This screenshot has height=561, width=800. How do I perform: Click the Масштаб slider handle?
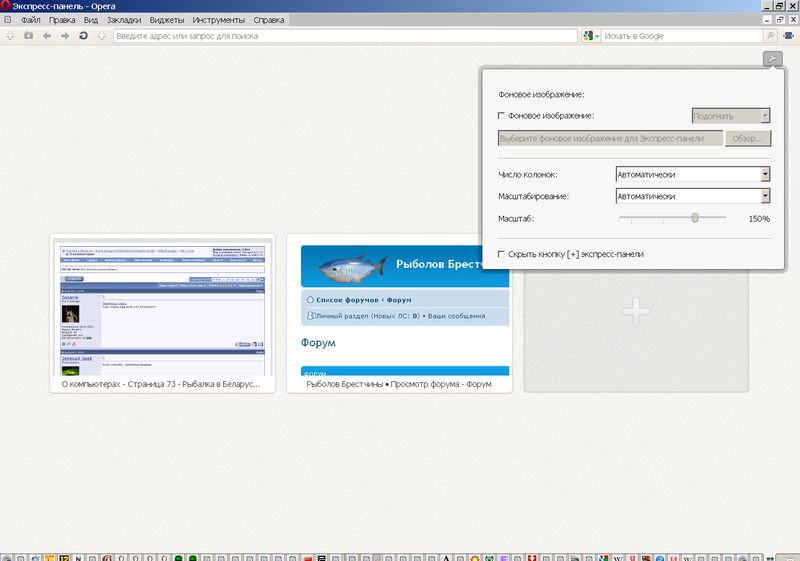point(694,218)
